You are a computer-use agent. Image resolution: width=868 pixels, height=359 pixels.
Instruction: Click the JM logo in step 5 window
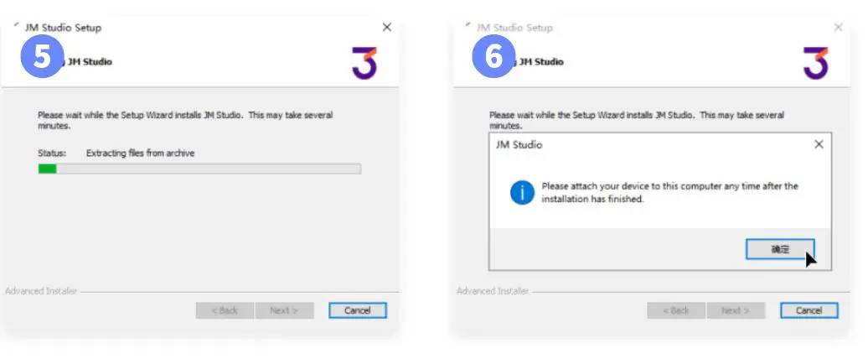coord(364,63)
